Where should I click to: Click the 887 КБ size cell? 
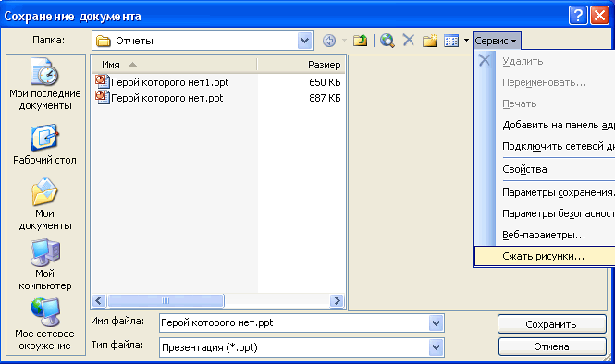point(325,98)
